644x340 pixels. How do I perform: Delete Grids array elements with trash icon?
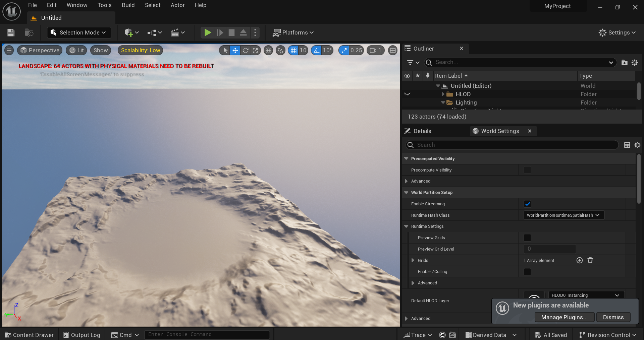pyautogui.click(x=590, y=260)
